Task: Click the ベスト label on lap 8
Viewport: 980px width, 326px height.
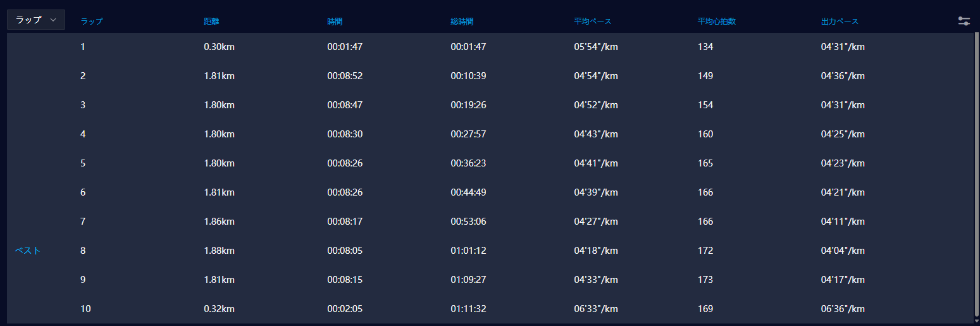Action: click(x=28, y=251)
